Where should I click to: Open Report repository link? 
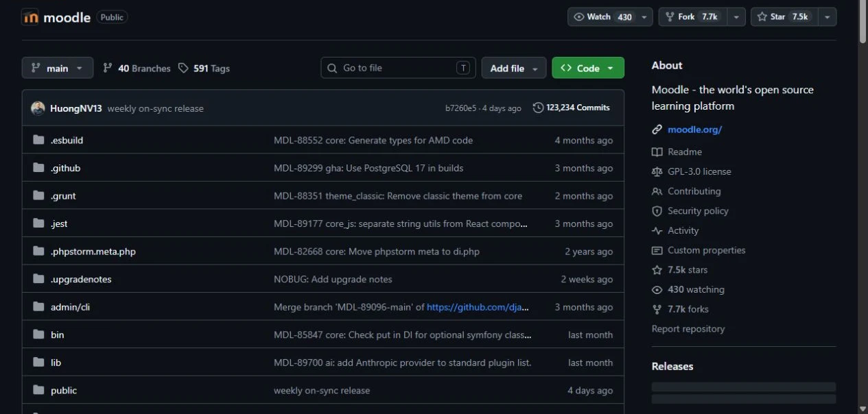(688, 329)
